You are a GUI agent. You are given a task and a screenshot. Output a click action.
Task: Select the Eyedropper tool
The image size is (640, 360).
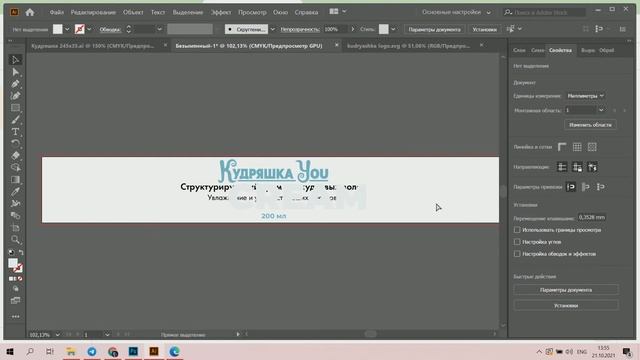tap(15, 191)
